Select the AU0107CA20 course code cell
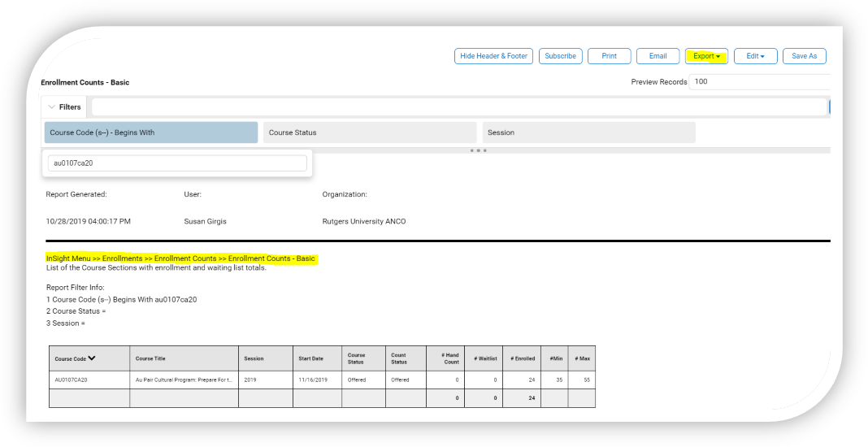The image size is (868, 447). (71, 380)
